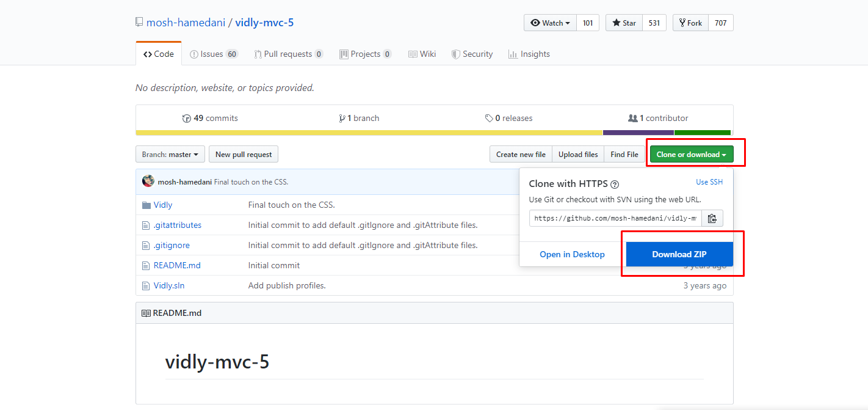
Task: Click the help question mark beside Clone with HTTPS
Action: click(x=615, y=184)
